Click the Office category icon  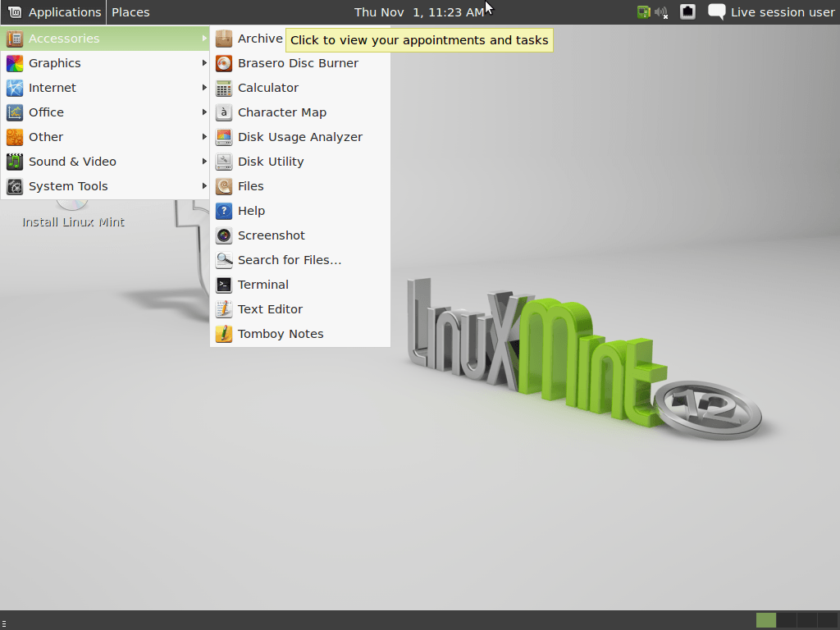[x=15, y=112]
